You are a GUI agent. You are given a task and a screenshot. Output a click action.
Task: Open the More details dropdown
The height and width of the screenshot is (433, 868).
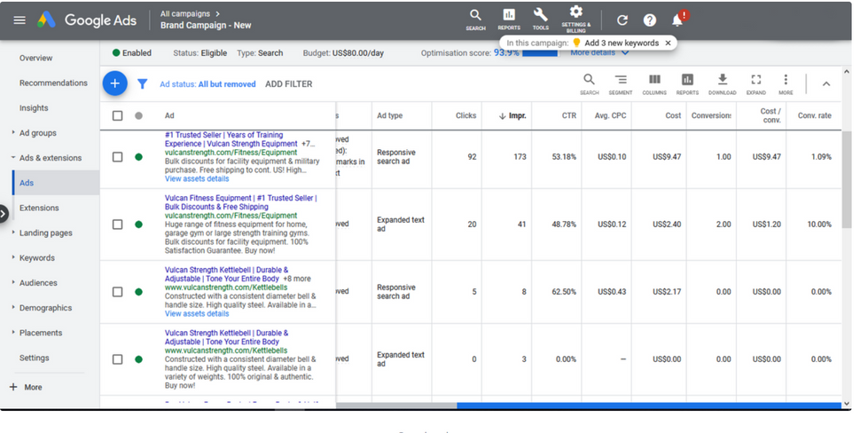(x=600, y=53)
